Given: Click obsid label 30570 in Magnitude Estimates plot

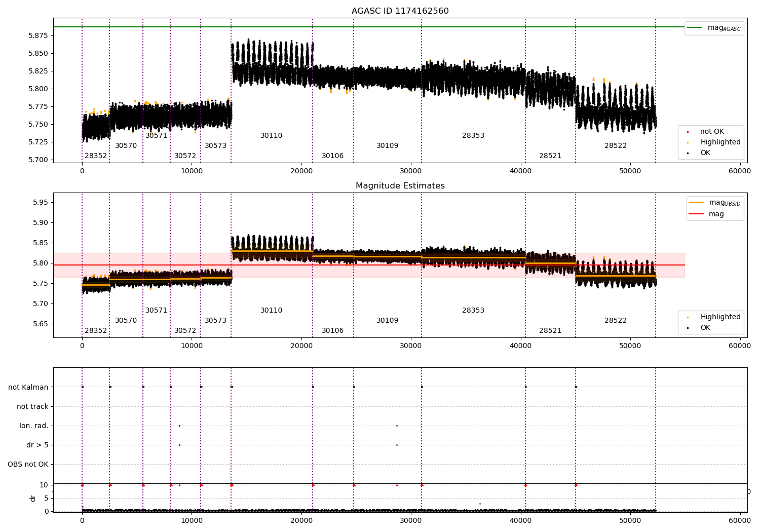Looking at the screenshot, I should point(126,321).
